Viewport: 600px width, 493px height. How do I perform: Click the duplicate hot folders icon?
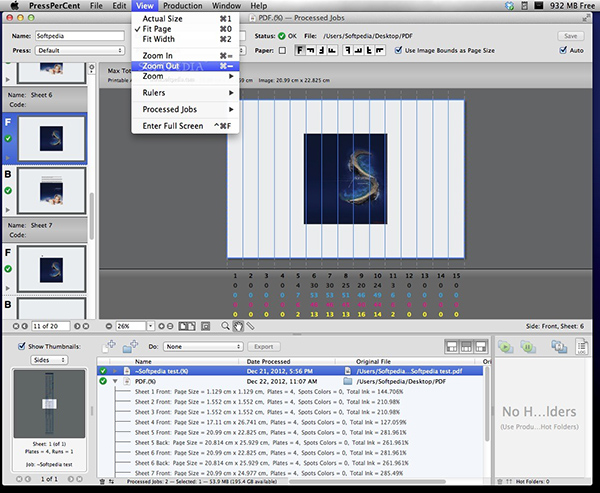(x=559, y=347)
